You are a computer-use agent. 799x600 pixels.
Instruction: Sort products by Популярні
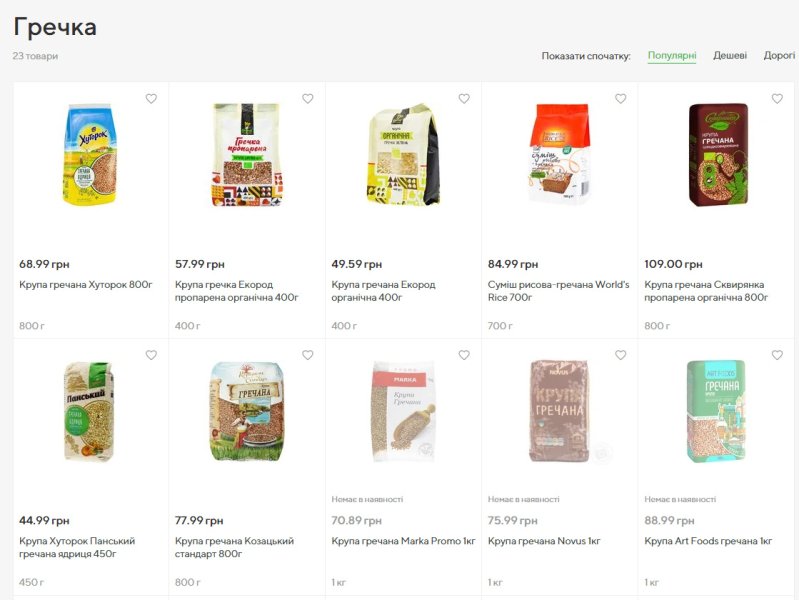(x=672, y=56)
